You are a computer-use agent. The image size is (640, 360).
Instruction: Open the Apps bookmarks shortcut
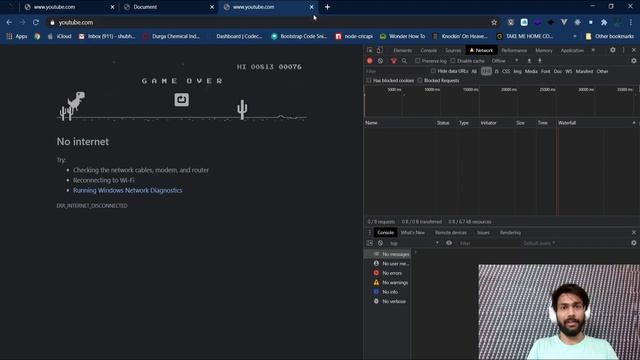point(17,36)
